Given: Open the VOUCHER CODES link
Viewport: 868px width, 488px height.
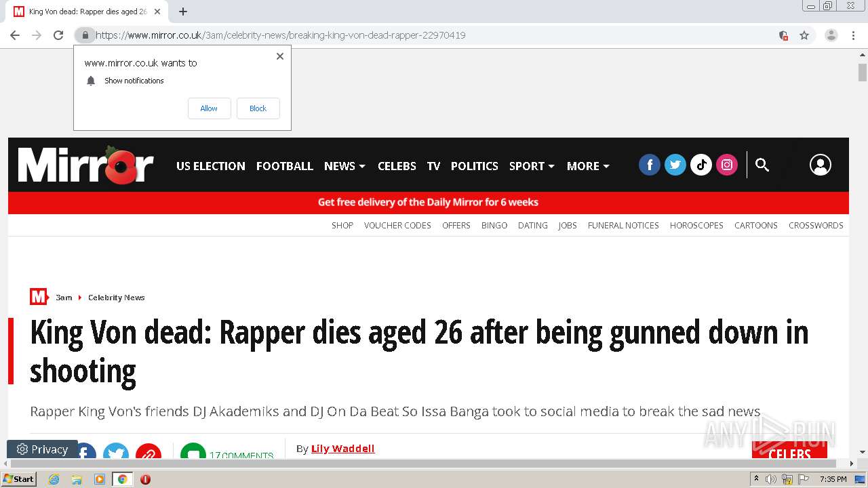Looking at the screenshot, I should (x=397, y=226).
